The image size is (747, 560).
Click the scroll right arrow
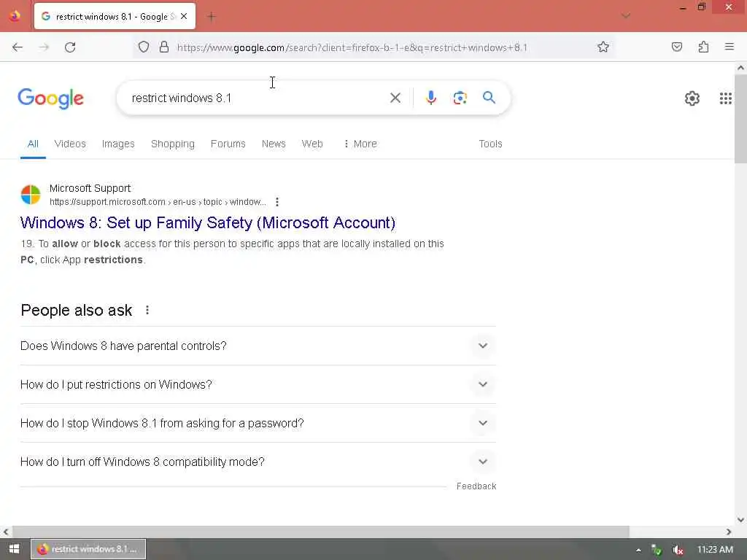pos(729,532)
